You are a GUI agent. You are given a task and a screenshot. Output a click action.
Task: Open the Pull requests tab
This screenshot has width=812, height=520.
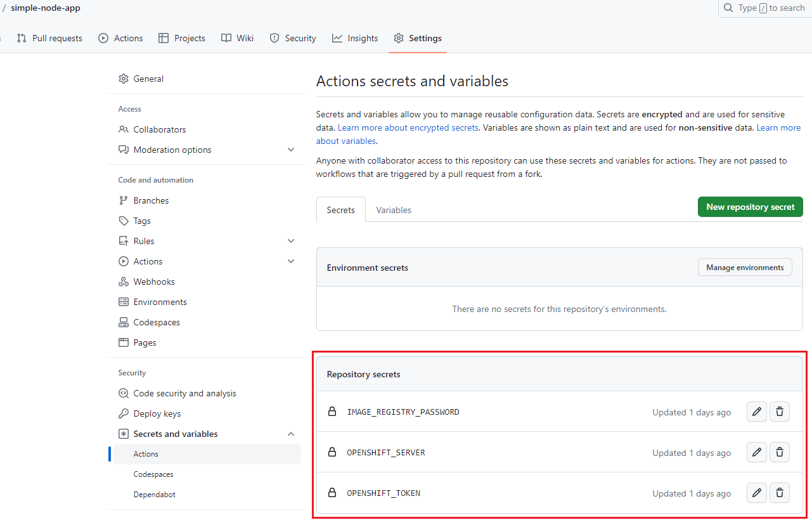tap(49, 38)
